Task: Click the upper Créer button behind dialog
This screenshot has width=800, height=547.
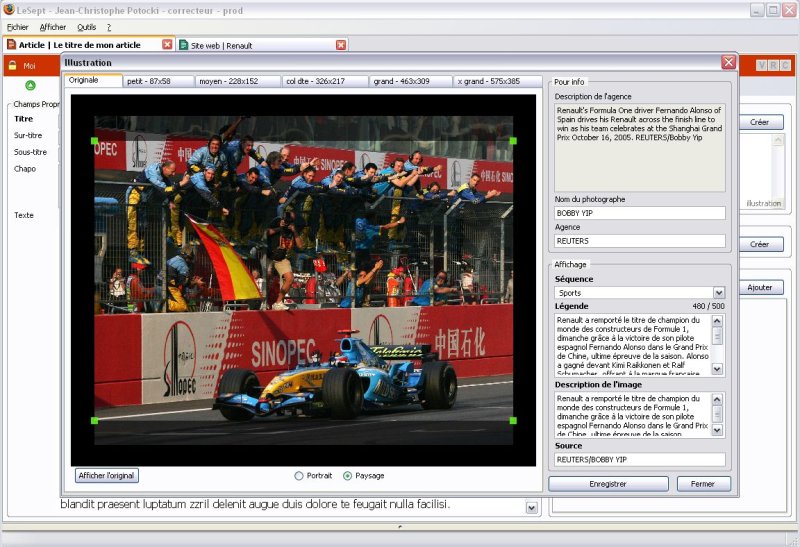Action: point(761,122)
